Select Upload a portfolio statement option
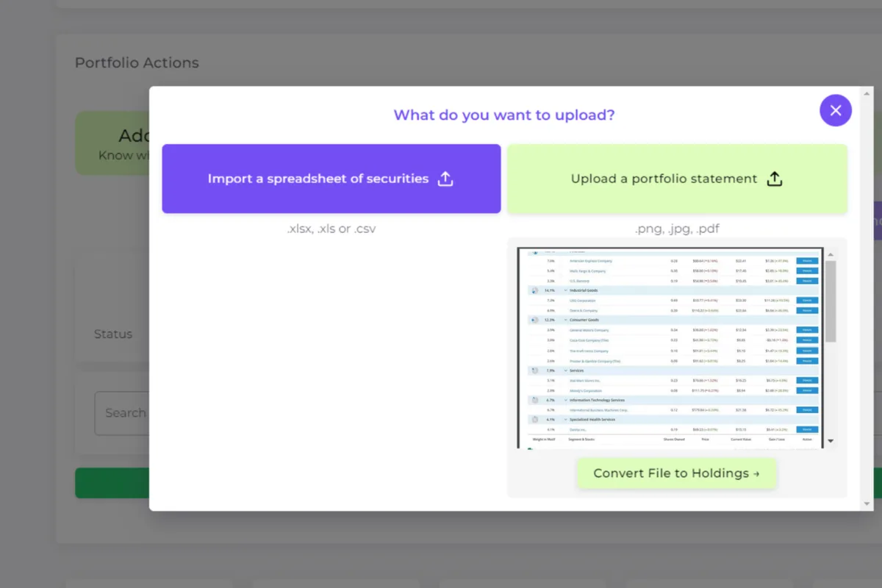The image size is (882, 588). pyautogui.click(x=676, y=179)
